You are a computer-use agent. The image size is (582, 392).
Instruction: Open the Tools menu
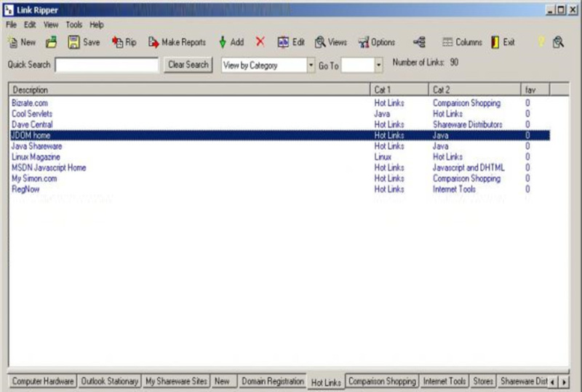click(x=74, y=25)
